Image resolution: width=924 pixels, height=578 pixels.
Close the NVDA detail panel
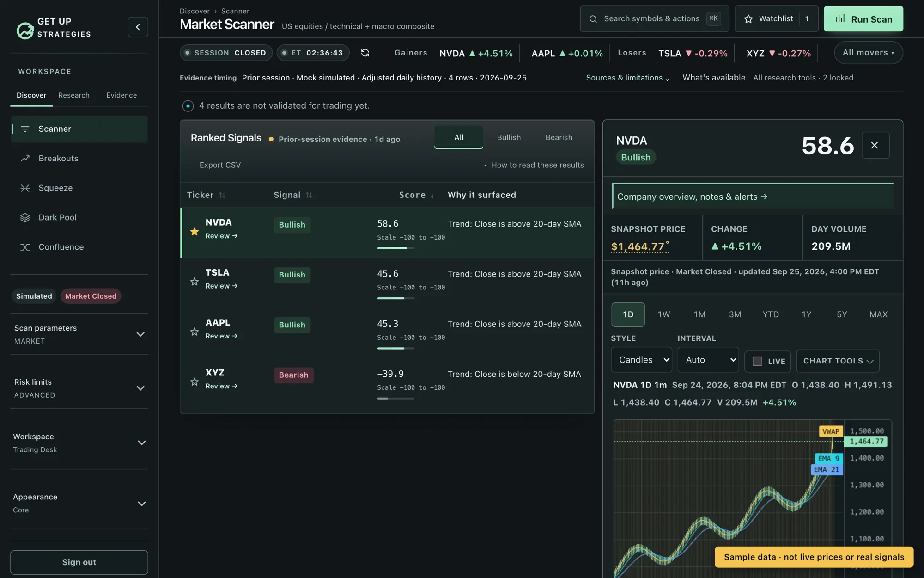(x=875, y=145)
